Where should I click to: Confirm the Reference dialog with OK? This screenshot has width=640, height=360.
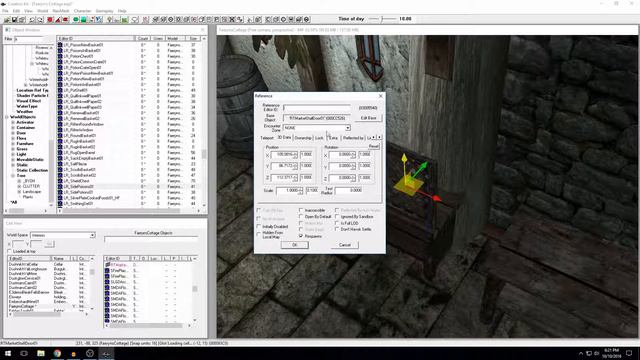coord(294,245)
